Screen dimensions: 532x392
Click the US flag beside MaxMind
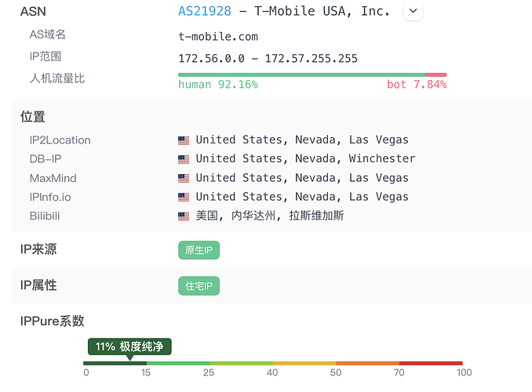[x=184, y=178]
